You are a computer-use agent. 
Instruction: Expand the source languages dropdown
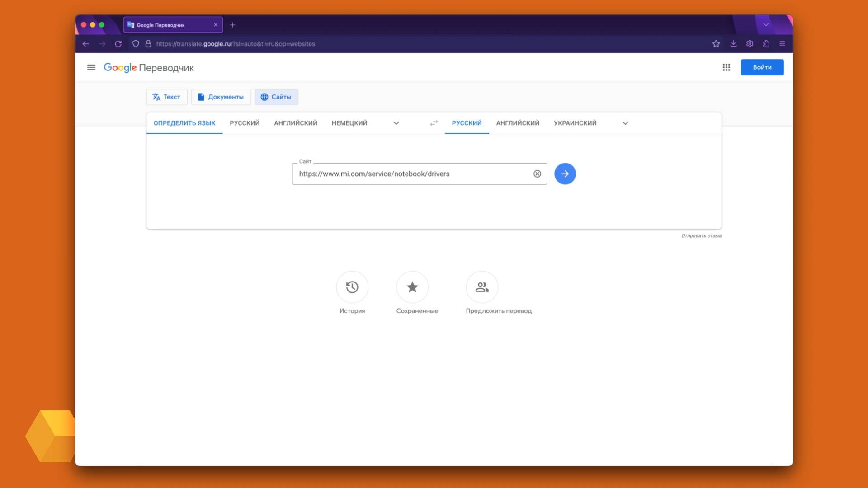pyautogui.click(x=396, y=123)
